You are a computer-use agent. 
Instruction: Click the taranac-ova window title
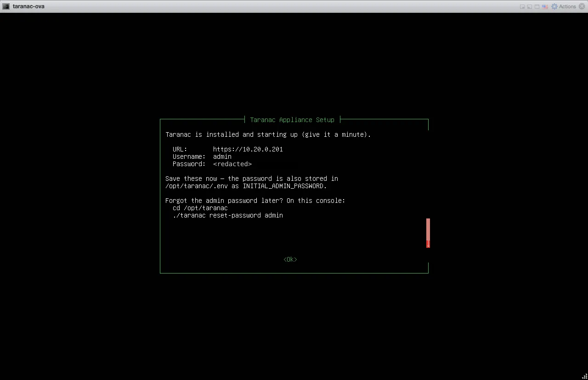pos(28,6)
